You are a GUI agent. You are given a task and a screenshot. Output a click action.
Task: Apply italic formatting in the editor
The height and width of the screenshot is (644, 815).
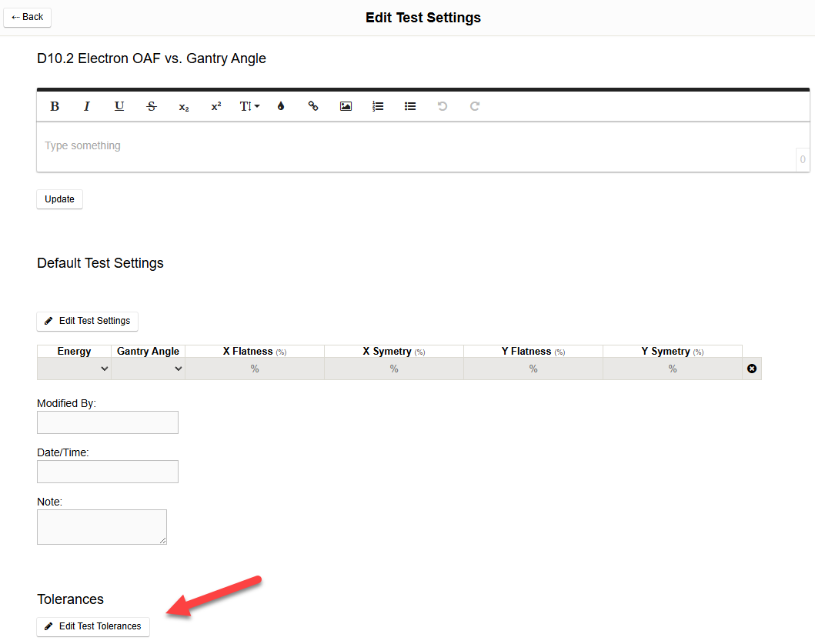point(87,106)
